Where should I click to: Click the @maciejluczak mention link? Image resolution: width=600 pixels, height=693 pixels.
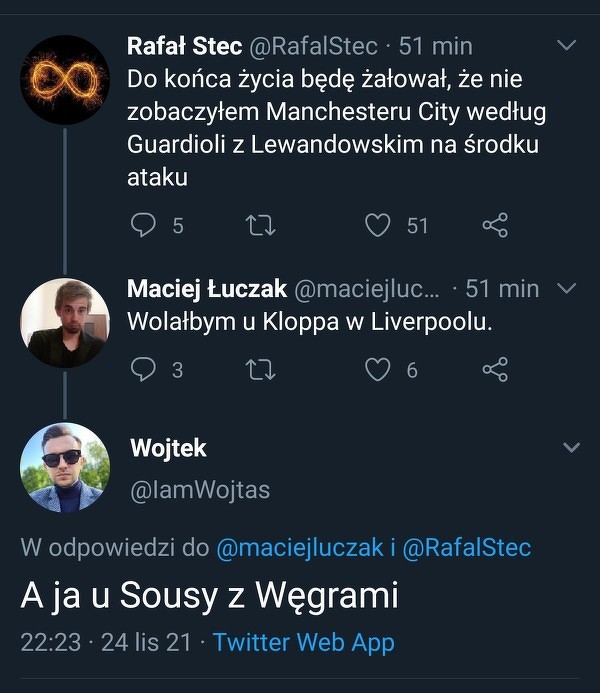(301, 548)
